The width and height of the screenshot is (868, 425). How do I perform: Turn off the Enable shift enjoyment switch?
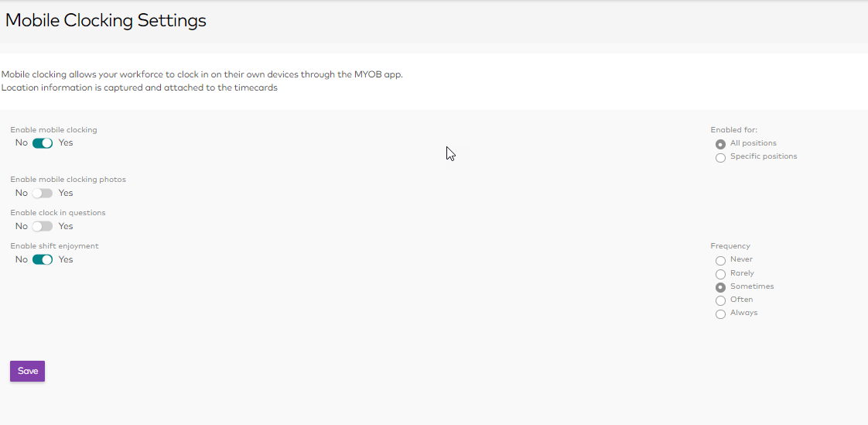click(x=42, y=260)
